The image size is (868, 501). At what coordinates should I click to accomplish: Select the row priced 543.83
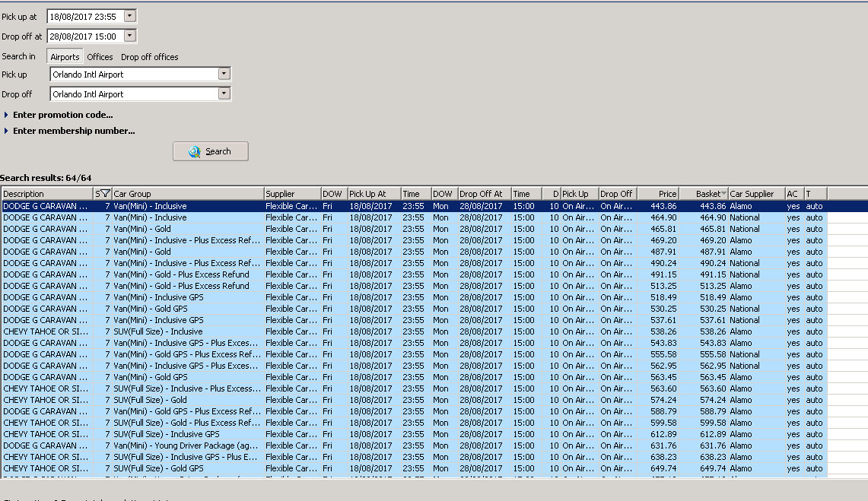click(414, 343)
